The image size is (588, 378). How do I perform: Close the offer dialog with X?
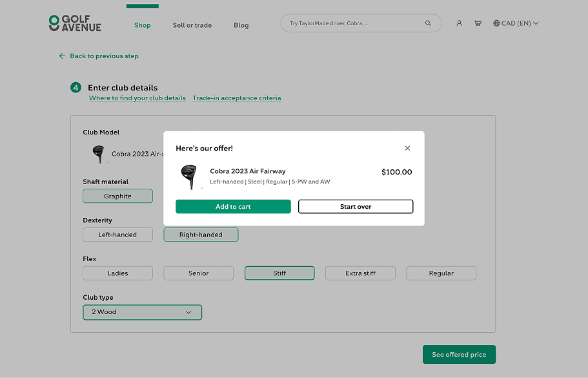point(407,148)
